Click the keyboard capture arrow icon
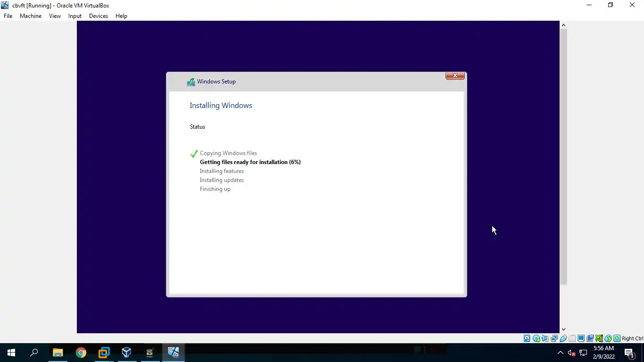Screen dimensions: 644x362 coord(617,338)
